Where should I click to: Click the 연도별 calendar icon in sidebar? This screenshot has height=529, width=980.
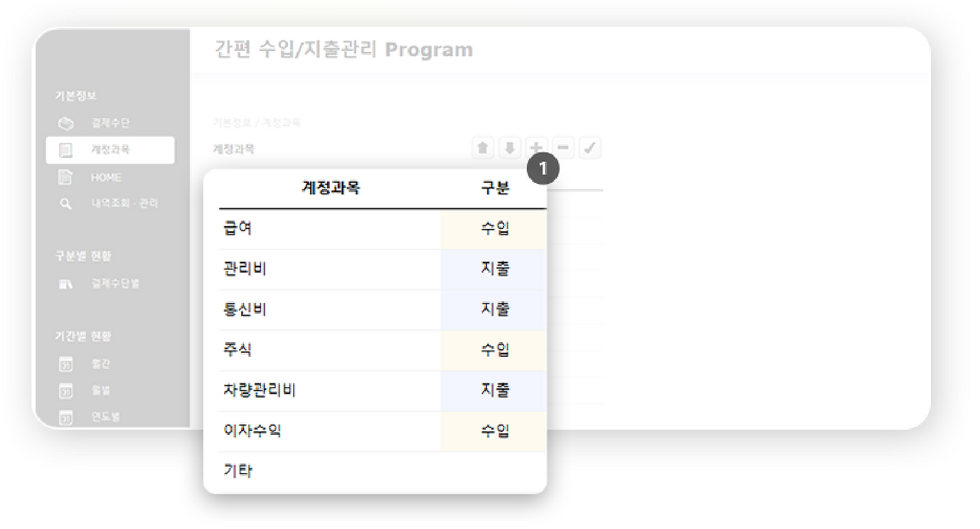tap(67, 417)
